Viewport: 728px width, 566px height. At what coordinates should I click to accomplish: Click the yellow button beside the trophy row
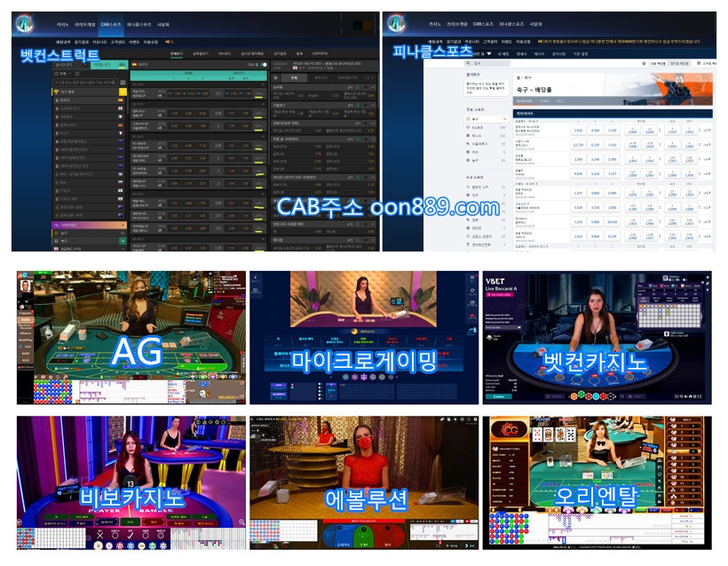[x=123, y=92]
